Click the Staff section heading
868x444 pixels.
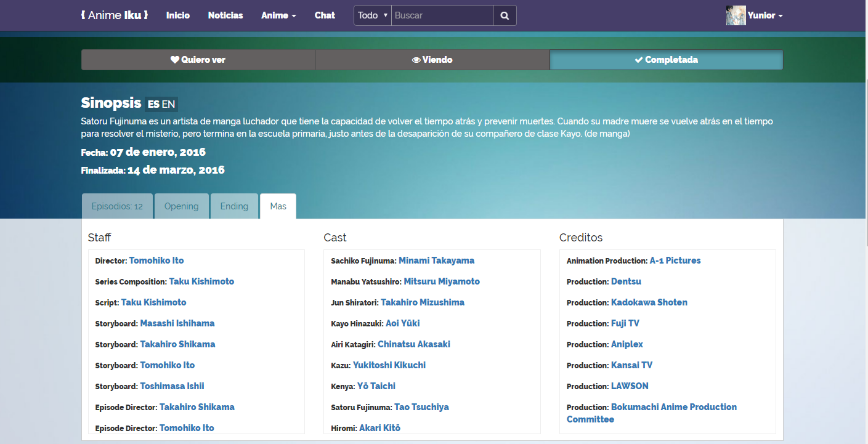[100, 238]
